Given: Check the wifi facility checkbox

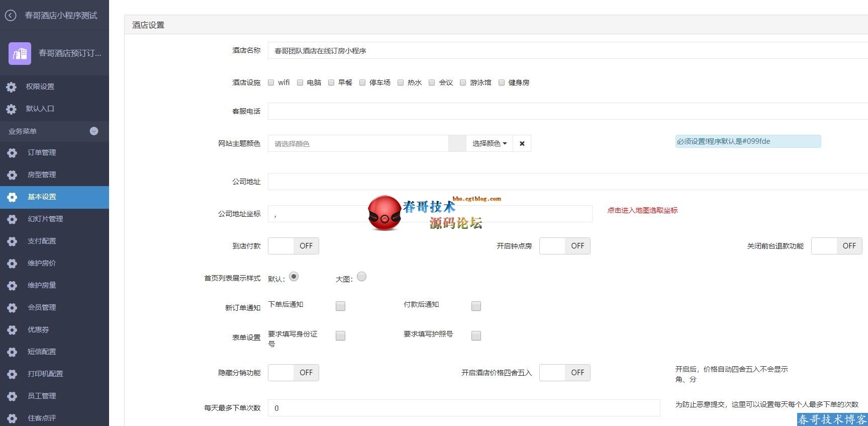Looking at the screenshot, I should pos(271,82).
